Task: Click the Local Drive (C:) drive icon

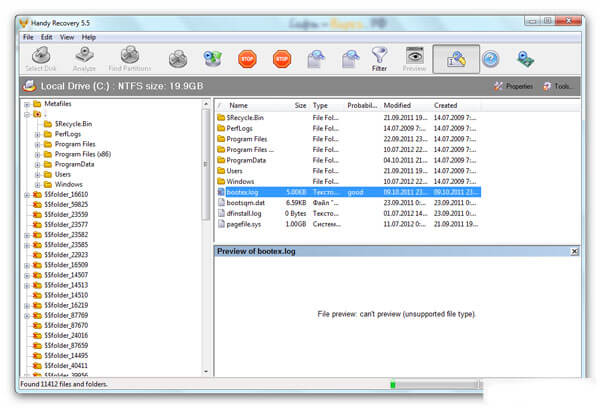Action: pyautogui.click(x=29, y=86)
